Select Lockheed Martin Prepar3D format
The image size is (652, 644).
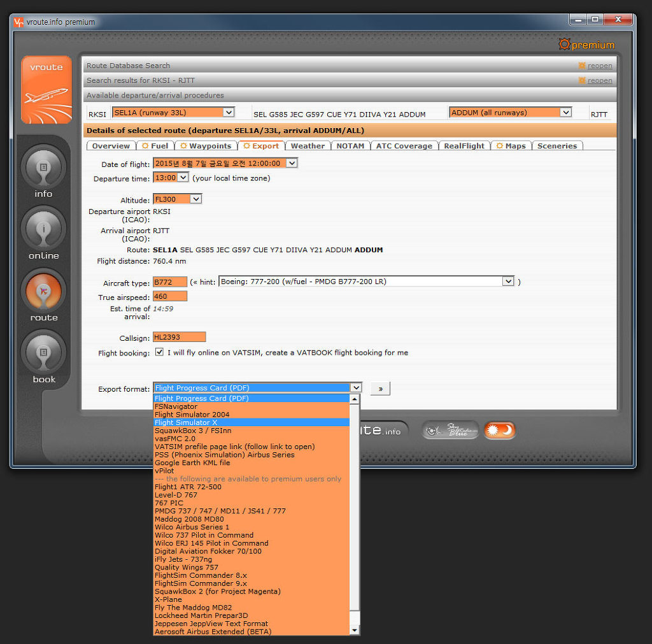click(251, 615)
